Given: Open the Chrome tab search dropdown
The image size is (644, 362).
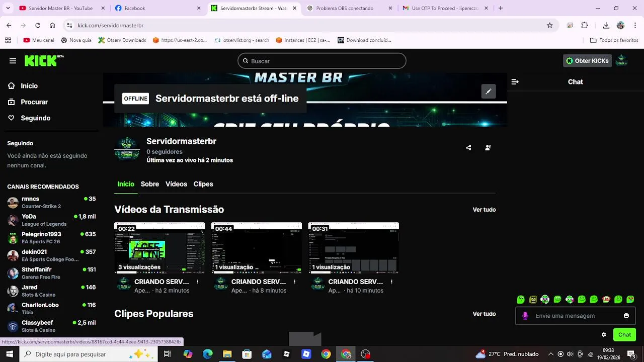Looking at the screenshot, I should [x=8, y=8].
